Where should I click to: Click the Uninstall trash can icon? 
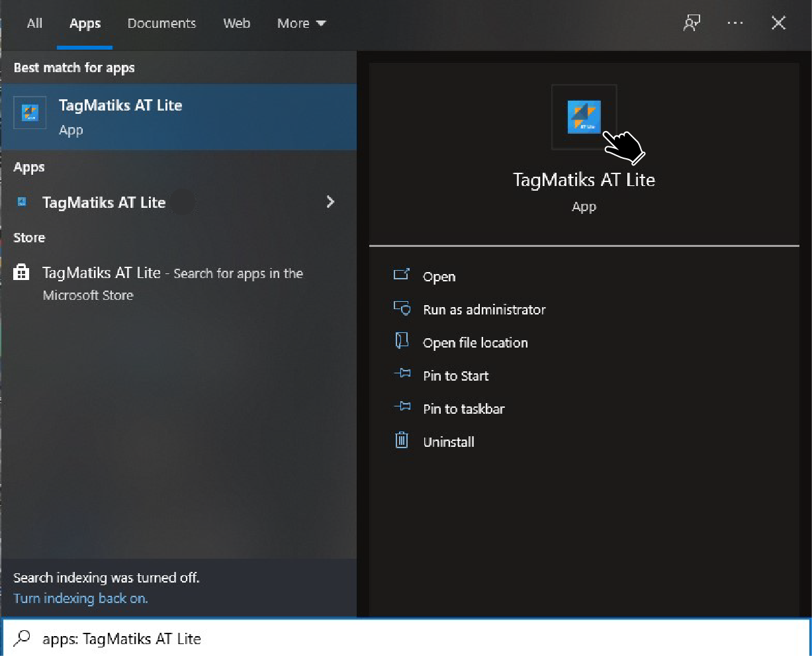(402, 440)
